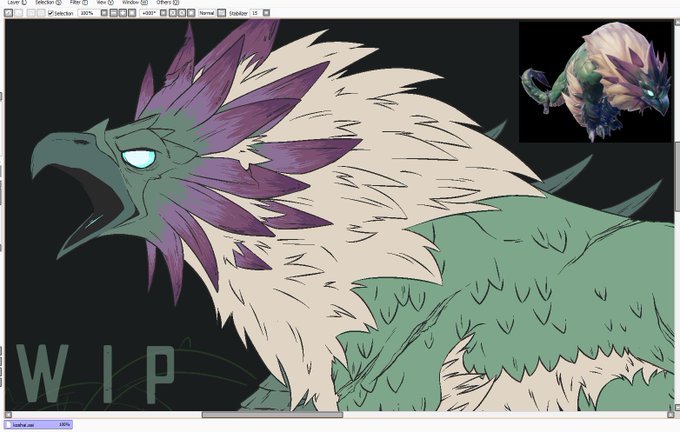
Task: Open the Selection menu
Action: click(48, 2)
